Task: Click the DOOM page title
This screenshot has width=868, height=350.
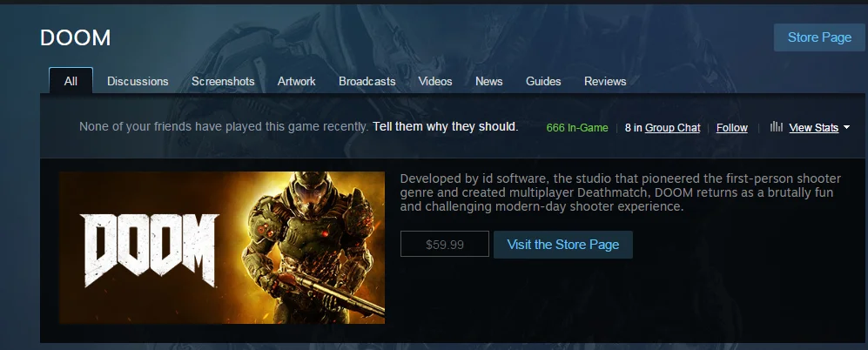Action: click(x=75, y=37)
